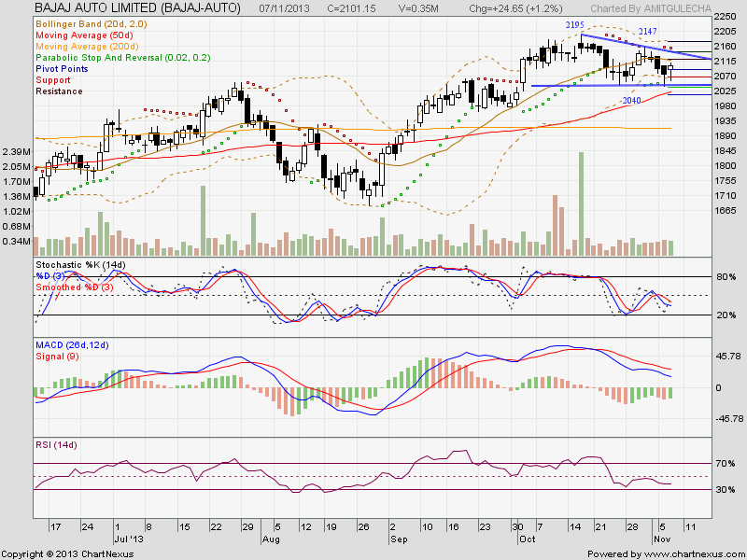
Task: Click the closing value C=2101.15
Action: [352, 8]
